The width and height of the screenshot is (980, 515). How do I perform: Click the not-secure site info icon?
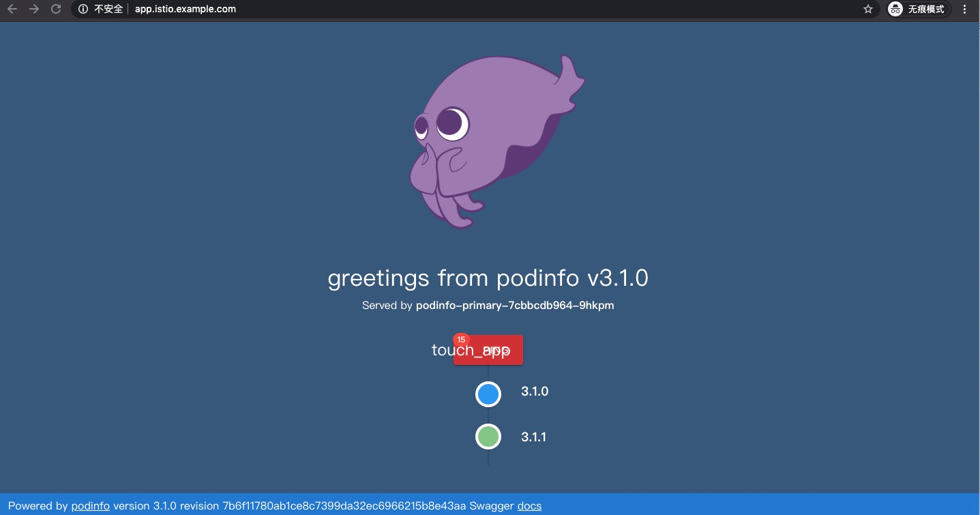point(83,9)
